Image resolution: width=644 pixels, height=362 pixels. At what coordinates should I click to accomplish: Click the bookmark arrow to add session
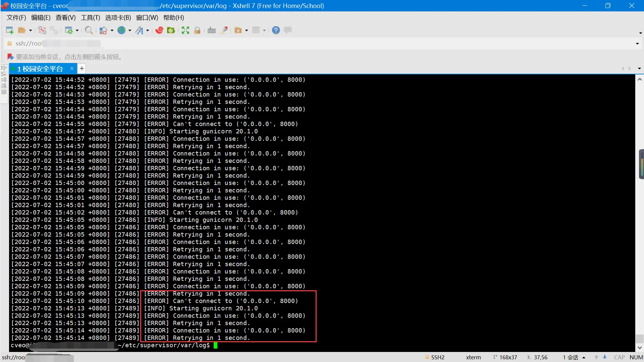click(10, 57)
